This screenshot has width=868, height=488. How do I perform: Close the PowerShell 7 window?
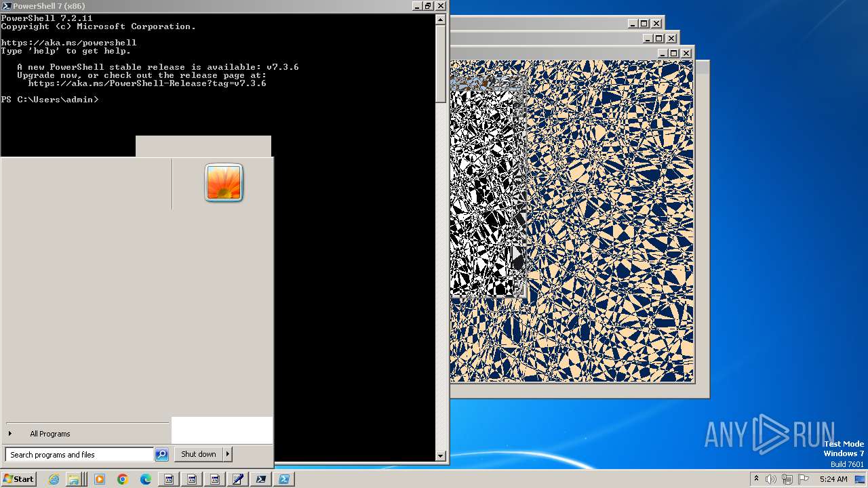440,5
